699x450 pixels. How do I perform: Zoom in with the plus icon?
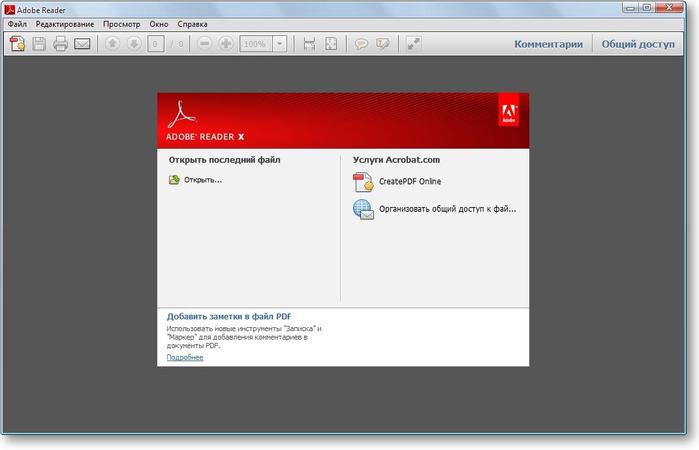tap(226, 44)
